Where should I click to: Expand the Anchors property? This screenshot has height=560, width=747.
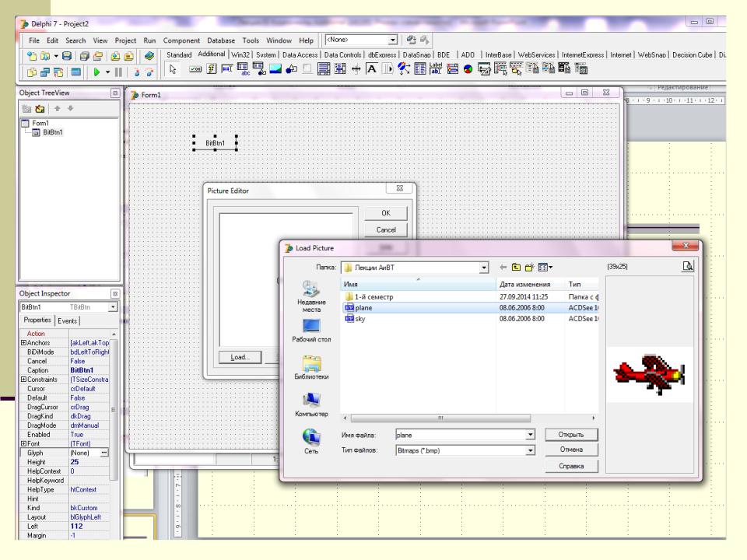[23, 343]
